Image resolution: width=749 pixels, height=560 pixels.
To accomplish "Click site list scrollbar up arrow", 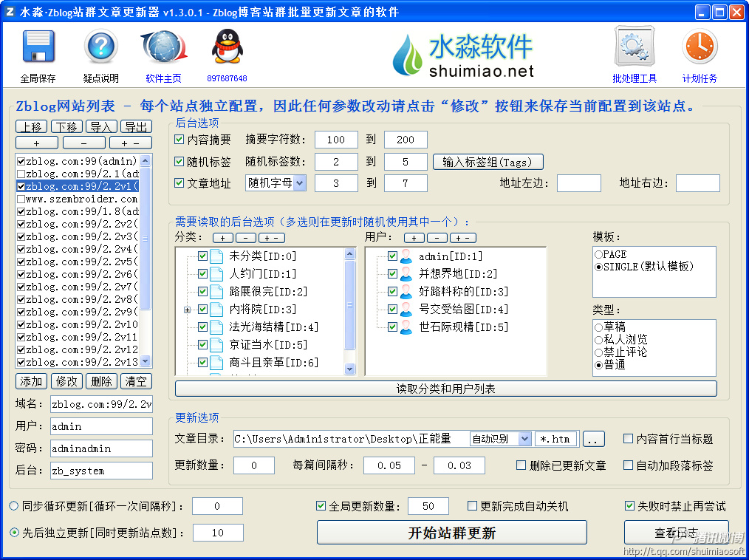I will click(146, 160).
